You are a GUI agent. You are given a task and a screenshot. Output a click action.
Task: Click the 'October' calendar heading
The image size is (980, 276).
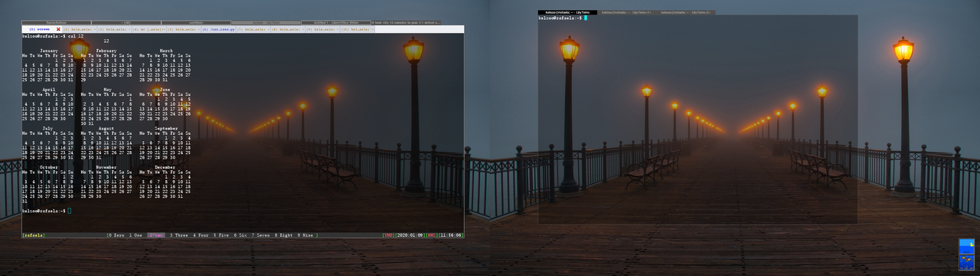tap(49, 166)
